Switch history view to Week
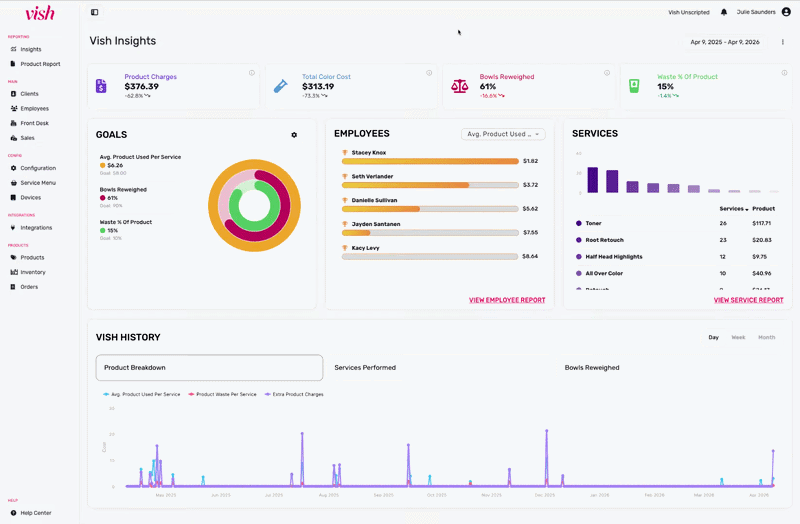 click(x=738, y=337)
